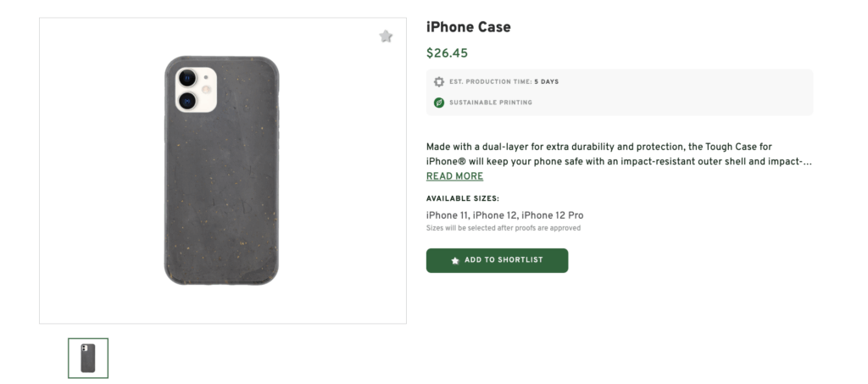
Task: Click the dual-layer product description paragraph
Action: point(598,153)
